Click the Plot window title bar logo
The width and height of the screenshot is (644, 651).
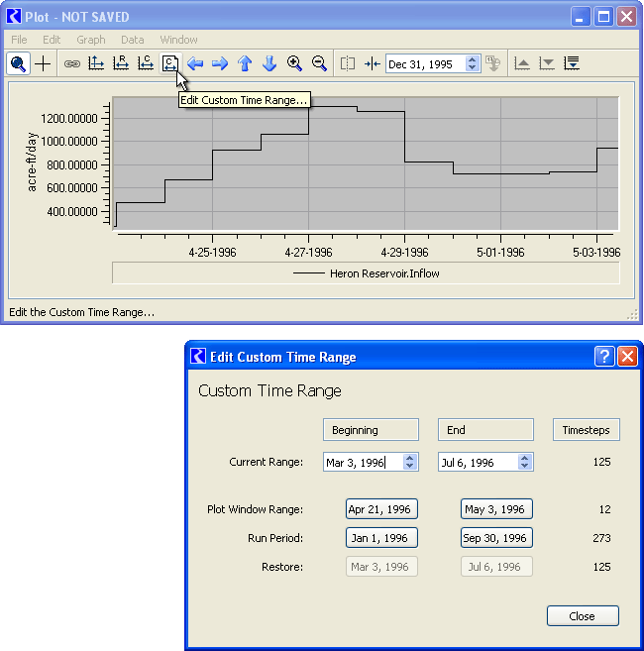click(x=14, y=17)
